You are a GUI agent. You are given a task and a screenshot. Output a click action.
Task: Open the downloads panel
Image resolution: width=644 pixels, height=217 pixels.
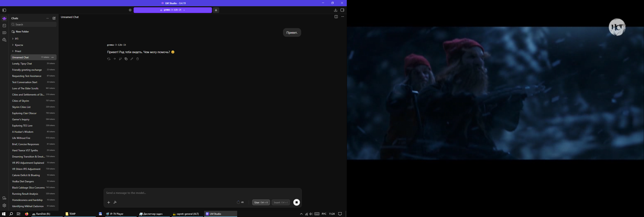pos(335,10)
